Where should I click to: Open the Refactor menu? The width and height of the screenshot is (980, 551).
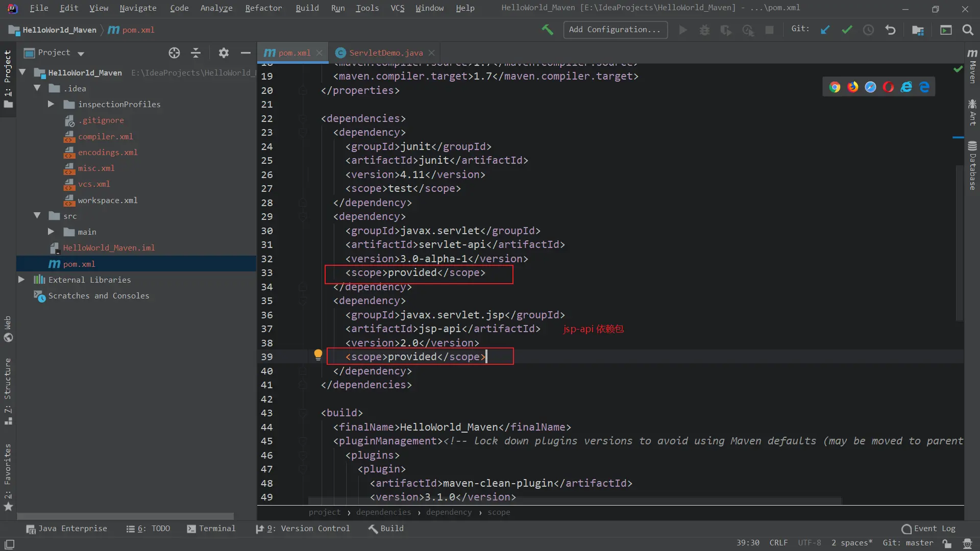[263, 8]
